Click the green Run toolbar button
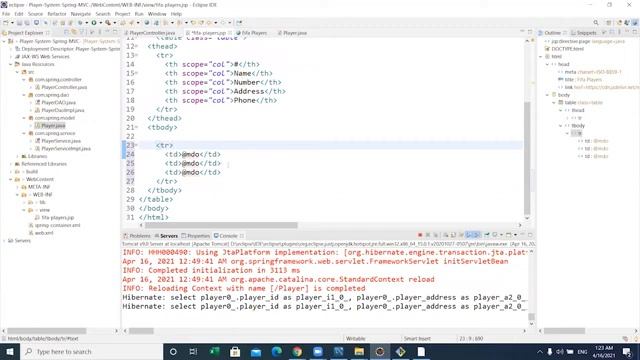 pos(94,23)
